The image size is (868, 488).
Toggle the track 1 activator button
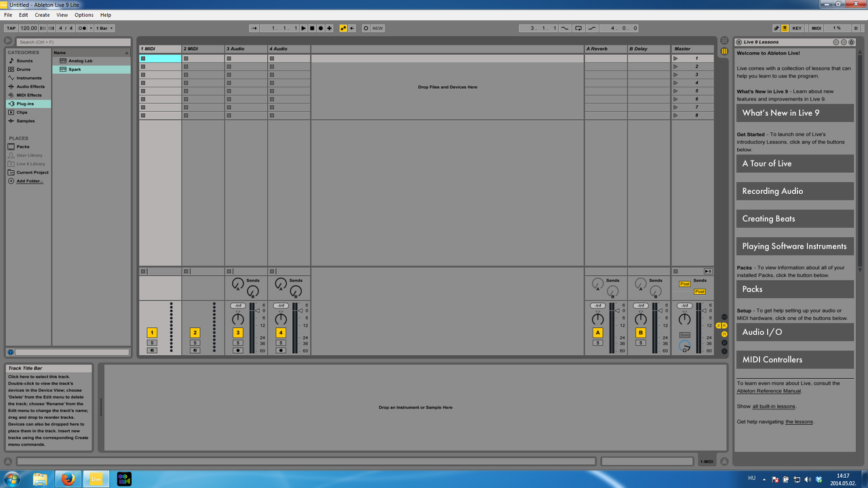pyautogui.click(x=152, y=333)
